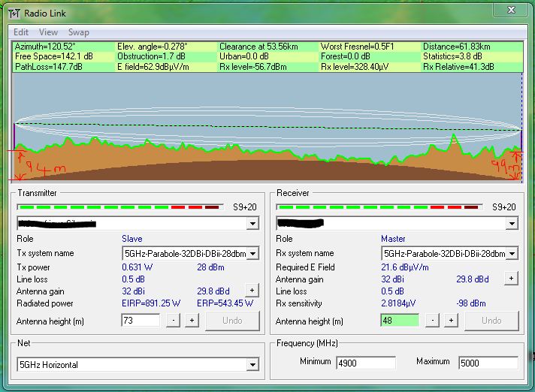This screenshot has height=392, width=535.
Task: Increase receiver antenna height with plus button
Action: click(x=451, y=321)
